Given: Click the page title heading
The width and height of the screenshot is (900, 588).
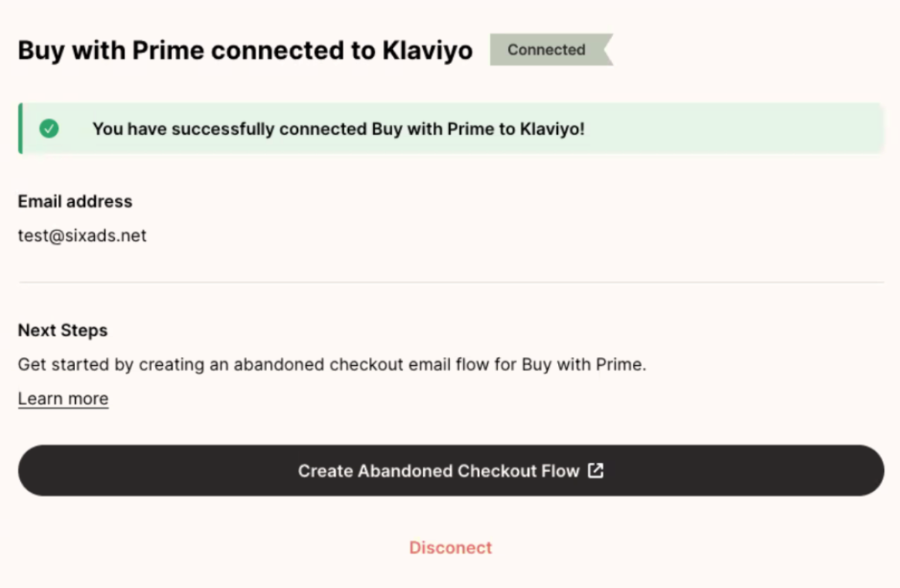Looking at the screenshot, I should 245,51.
